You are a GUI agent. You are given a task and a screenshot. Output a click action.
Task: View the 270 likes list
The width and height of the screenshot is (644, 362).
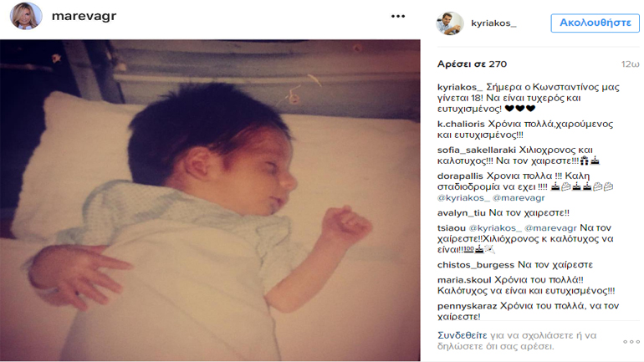(x=472, y=64)
